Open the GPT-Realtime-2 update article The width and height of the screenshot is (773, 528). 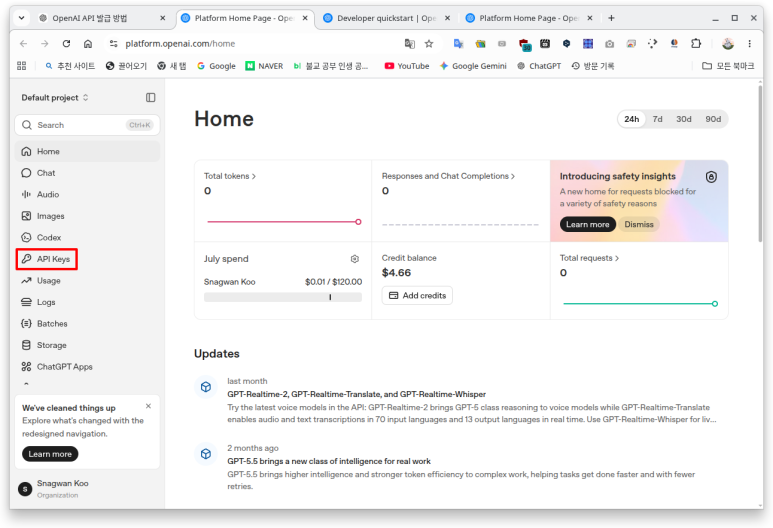coord(356,394)
